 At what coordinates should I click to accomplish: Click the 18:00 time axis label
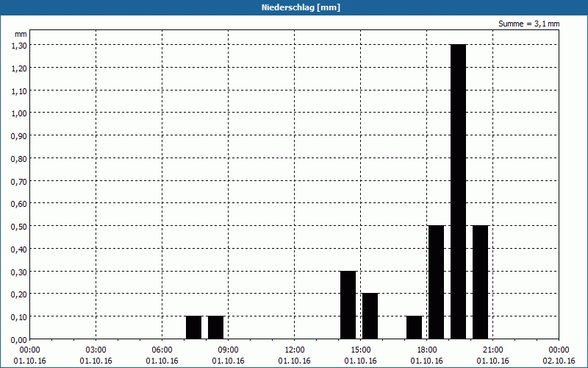click(x=427, y=350)
